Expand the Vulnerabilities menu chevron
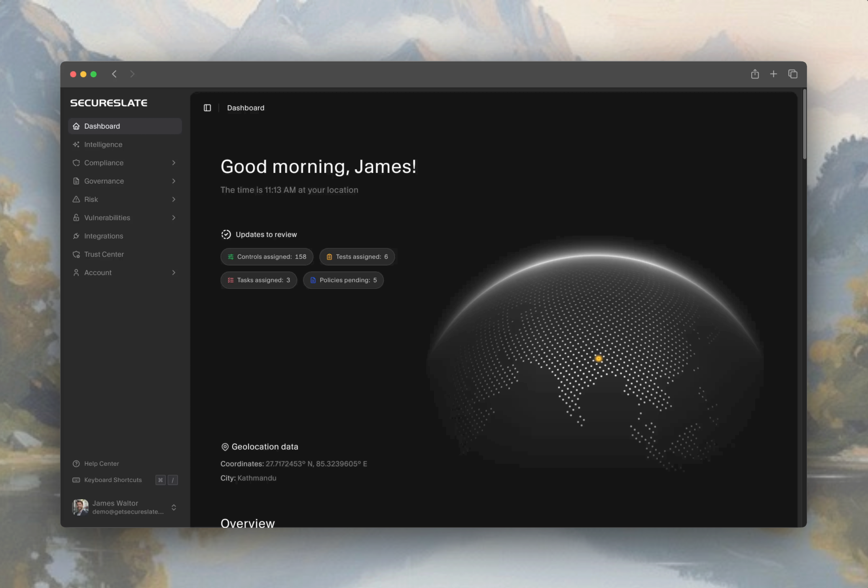The image size is (868, 588). pyautogui.click(x=174, y=218)
